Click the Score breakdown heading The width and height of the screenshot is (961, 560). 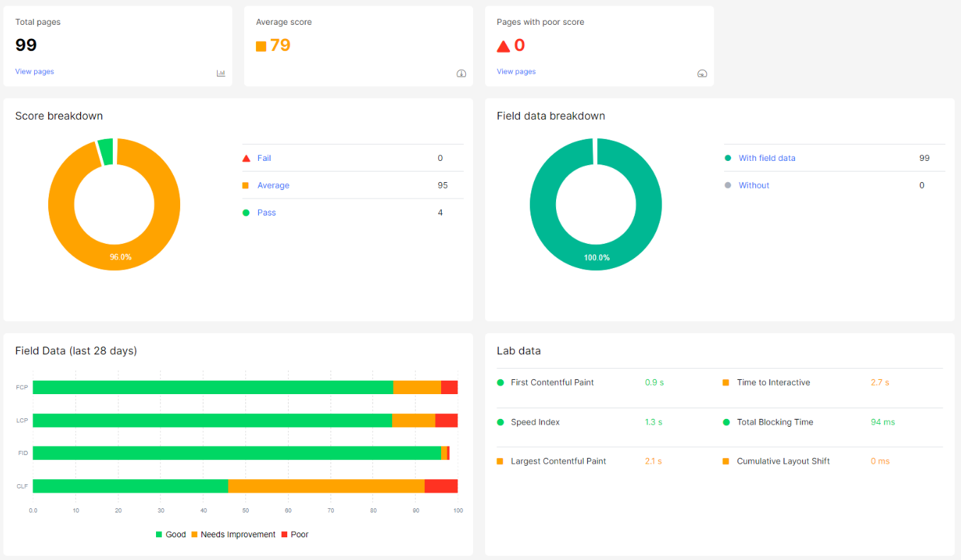59,116
